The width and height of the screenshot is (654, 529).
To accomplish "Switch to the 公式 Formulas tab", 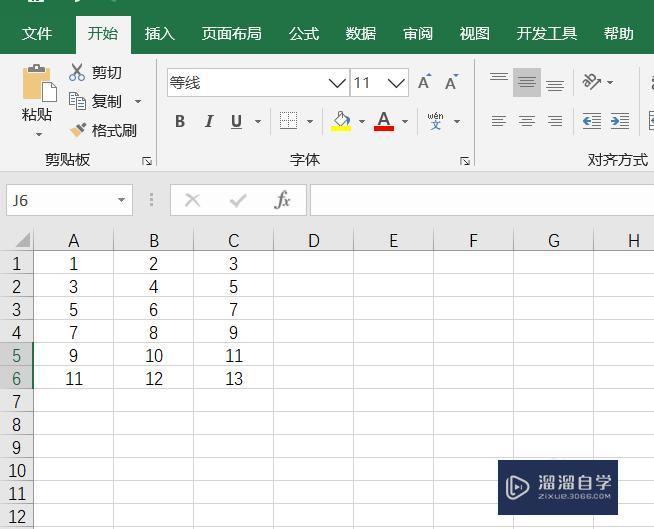I will [304, 33].
